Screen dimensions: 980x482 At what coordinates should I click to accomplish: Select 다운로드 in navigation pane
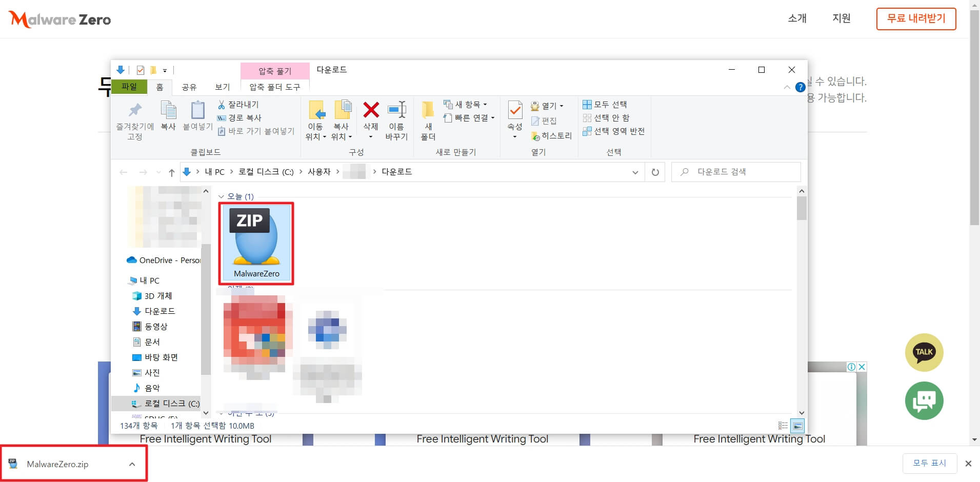153,311
